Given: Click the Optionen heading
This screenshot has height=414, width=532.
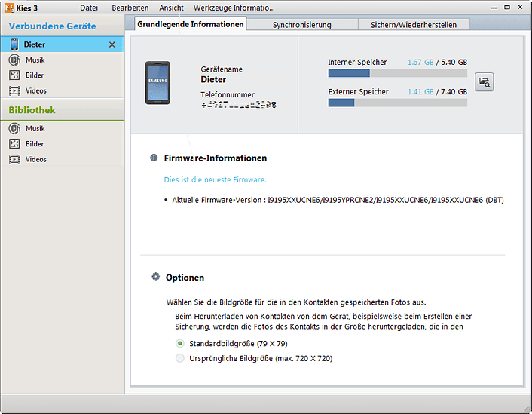Looking at the screenshot, I should pos(185,278).
